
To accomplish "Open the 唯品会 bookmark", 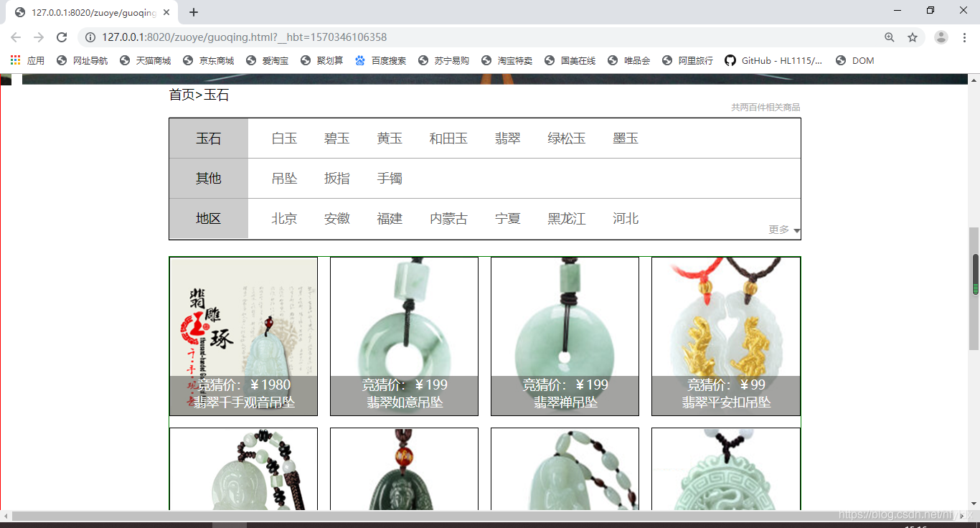I will click(x=634, y=60).
